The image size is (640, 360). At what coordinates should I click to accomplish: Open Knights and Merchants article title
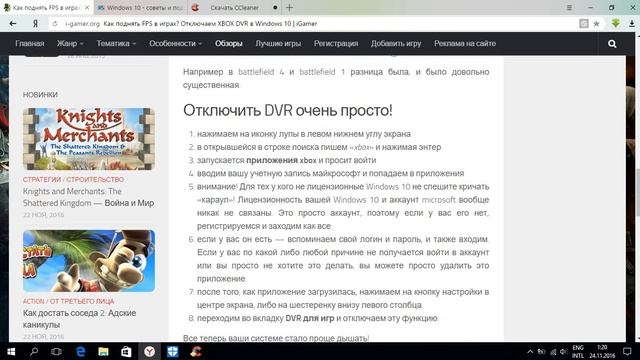89,197
